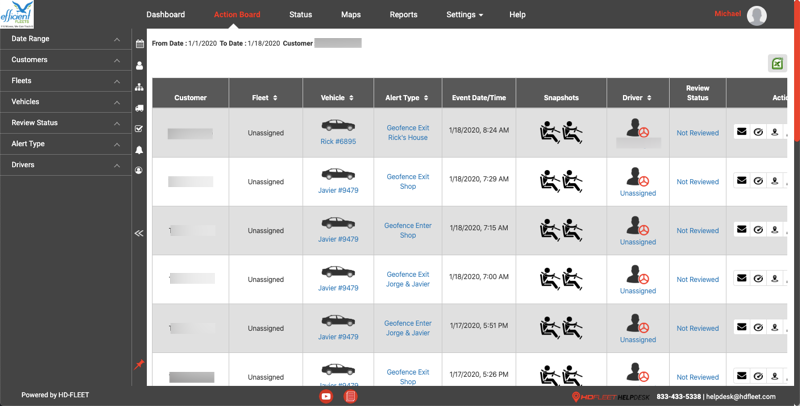Click the Efficient Fleets logo
Viewport: 800px width, 406px height.
click(17, 14)
